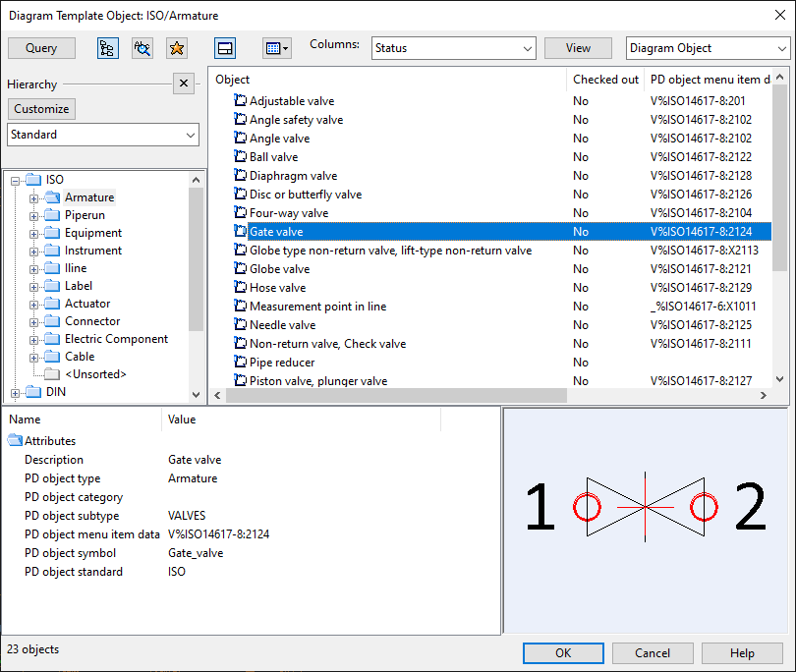Sort by Checked out column header
This screenshot has width=796, height=672.
pos(605,80)
